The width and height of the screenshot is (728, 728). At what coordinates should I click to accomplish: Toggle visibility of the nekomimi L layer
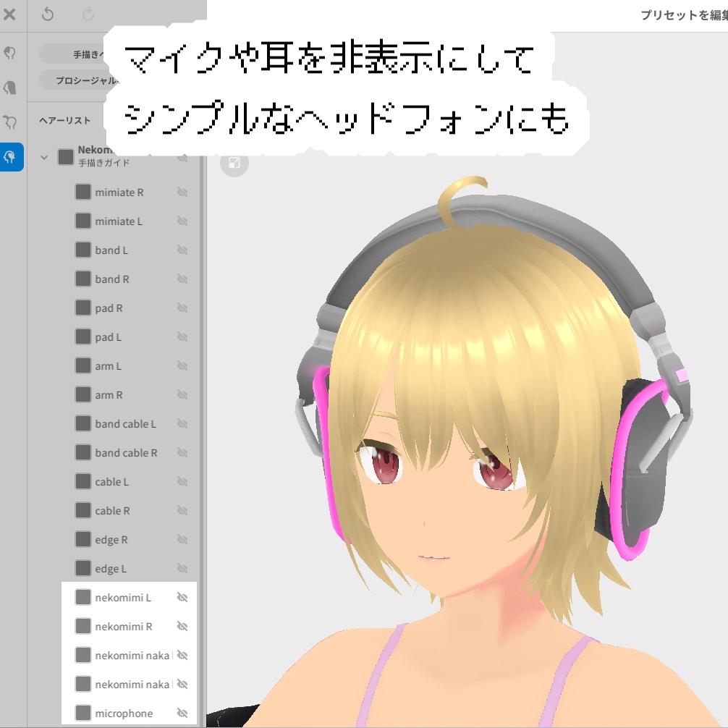pyautogui.click(x=182, y=597)
